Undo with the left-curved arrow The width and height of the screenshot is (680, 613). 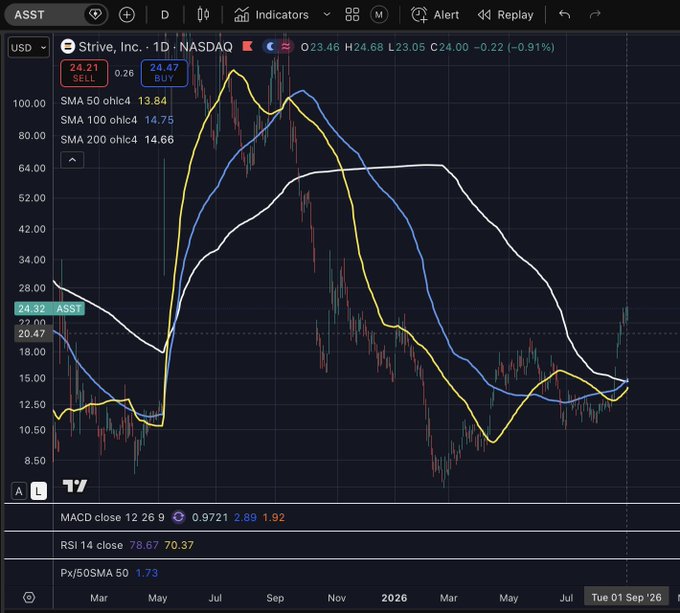tap(565, 15)
